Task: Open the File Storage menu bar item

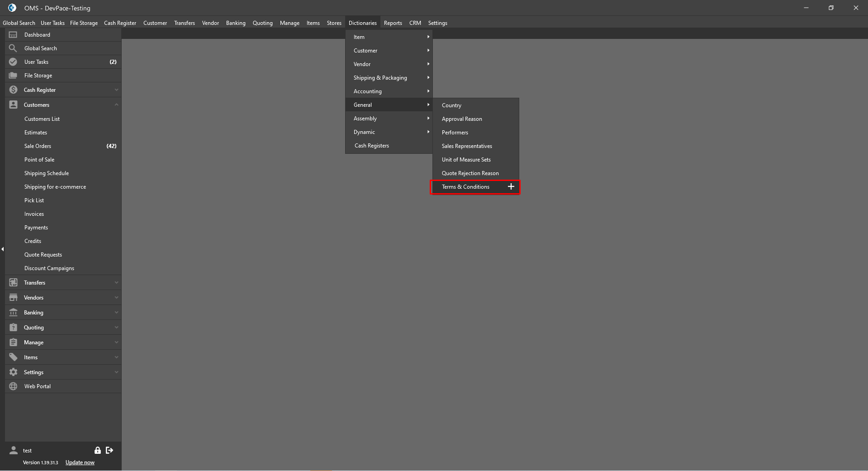Action: point(84,23)
